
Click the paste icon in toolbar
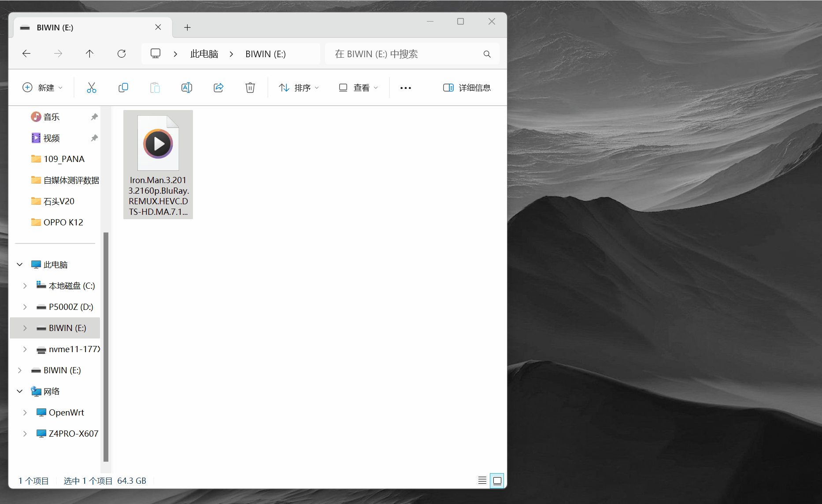pyautogui.click(x=155, y=88)
